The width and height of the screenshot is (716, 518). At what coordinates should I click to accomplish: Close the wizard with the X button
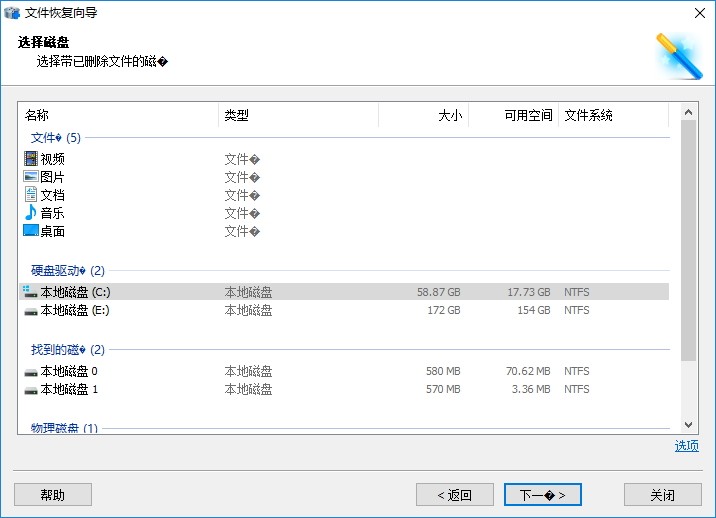pos(700,13)
